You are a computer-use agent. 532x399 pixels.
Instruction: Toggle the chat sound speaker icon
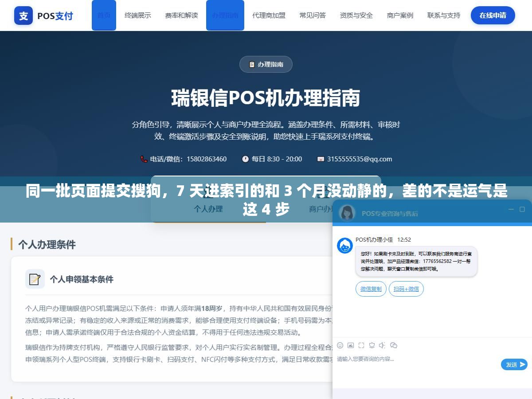[x=383, y=345]
